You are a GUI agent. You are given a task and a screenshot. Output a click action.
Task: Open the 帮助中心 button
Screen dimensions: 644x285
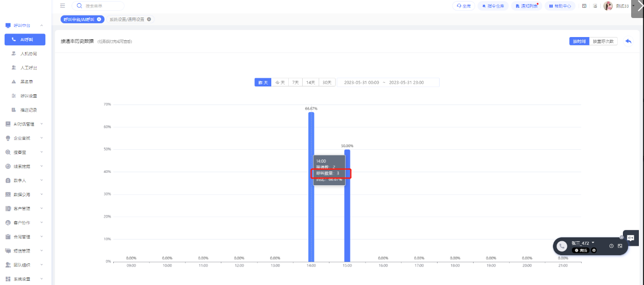559,6
